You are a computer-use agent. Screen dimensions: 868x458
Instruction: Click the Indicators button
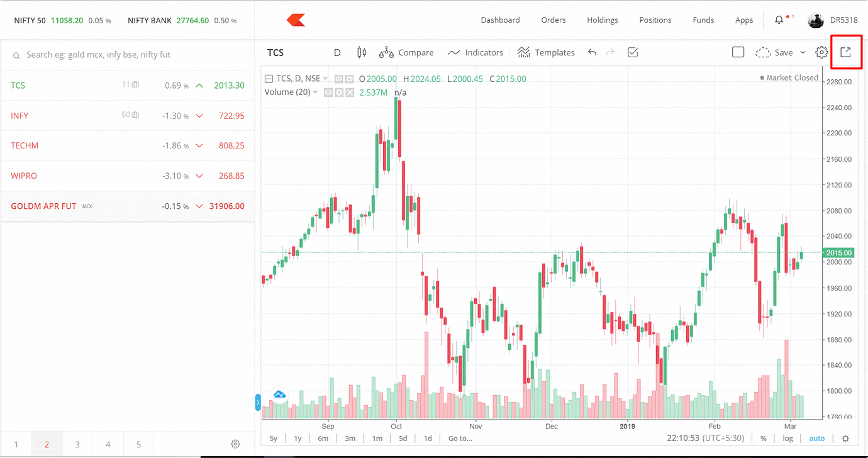476,53
